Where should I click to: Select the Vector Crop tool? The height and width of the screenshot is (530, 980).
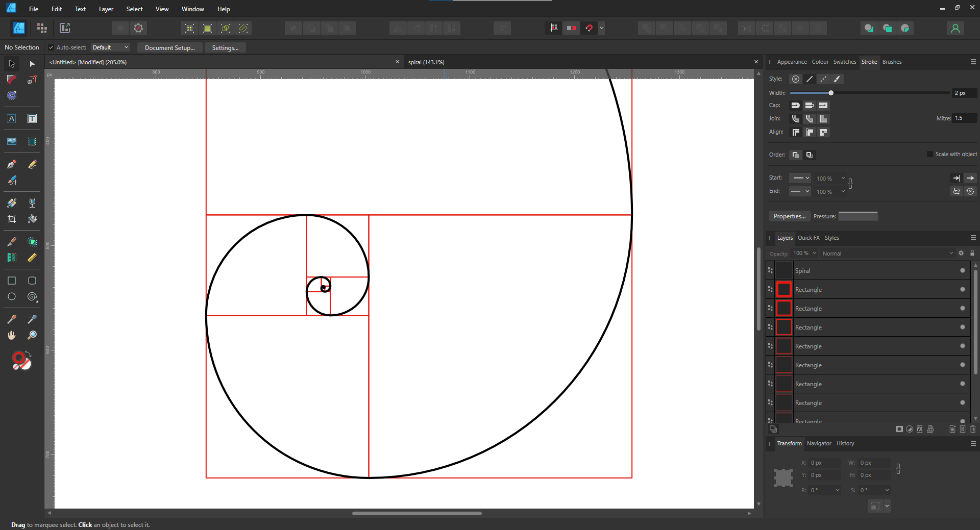click(12, 219)
